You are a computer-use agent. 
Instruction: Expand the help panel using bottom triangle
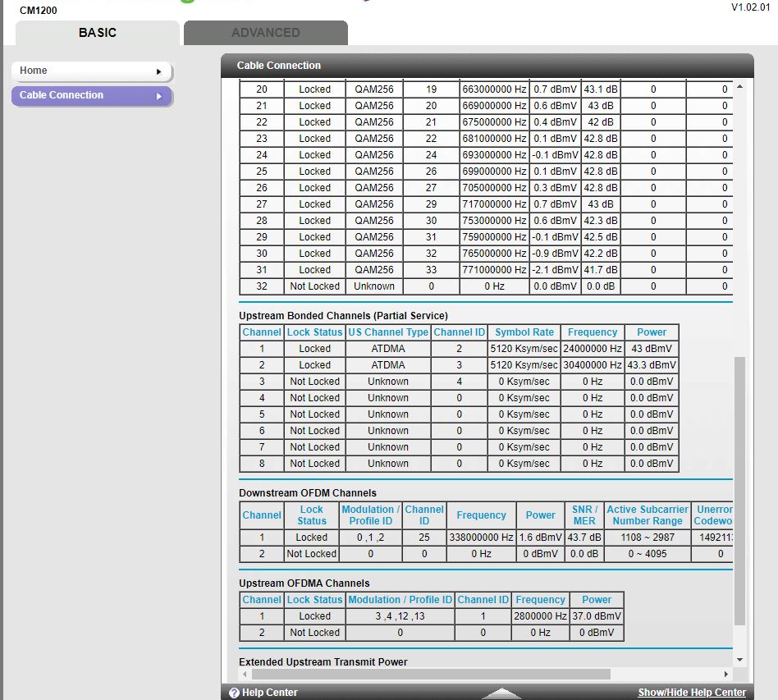click(x=501, y=693)
